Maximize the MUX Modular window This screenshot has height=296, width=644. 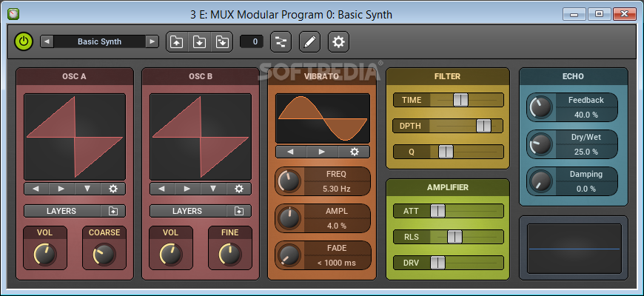599,14
